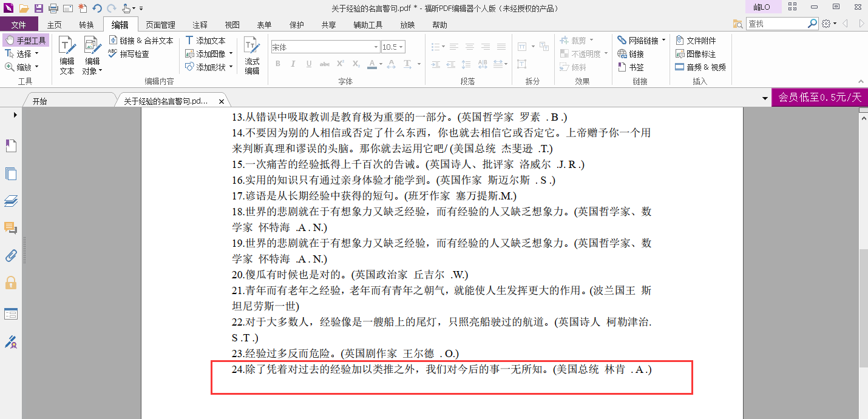The image size is (868, 419).
Task: Toggle strikethrough formatting button
Action: (x=325, y=64)
